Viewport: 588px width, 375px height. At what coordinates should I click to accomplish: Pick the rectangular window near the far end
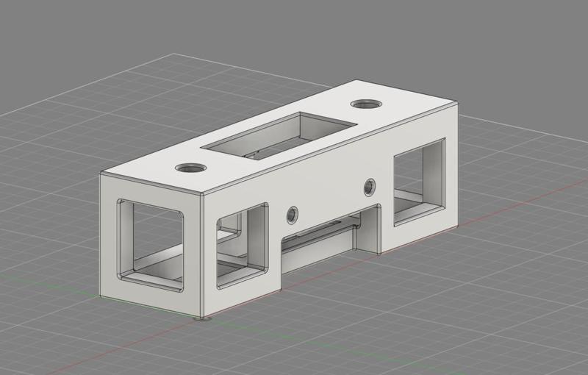419,182
